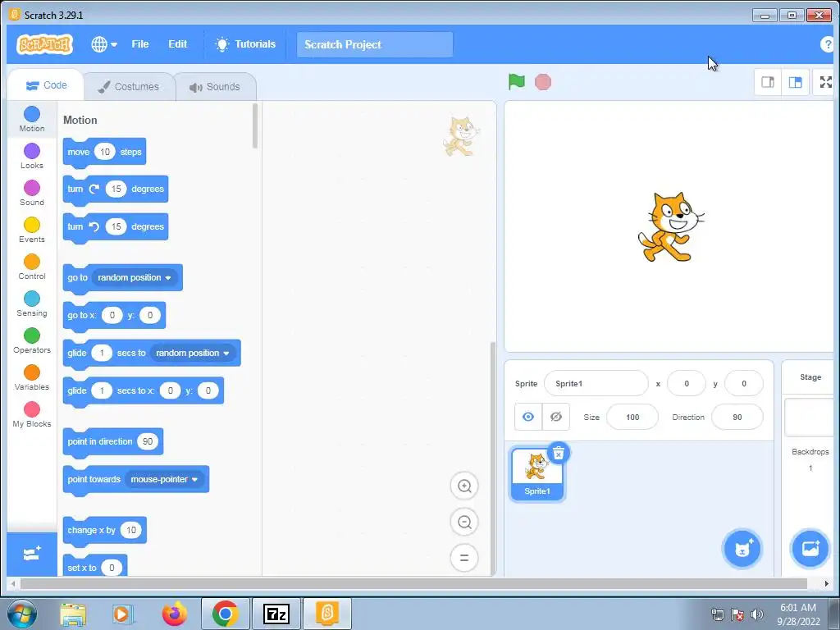Click the block palette vertical scrollbar
Viewport: 840px width, 630px height.
(255, 126)
